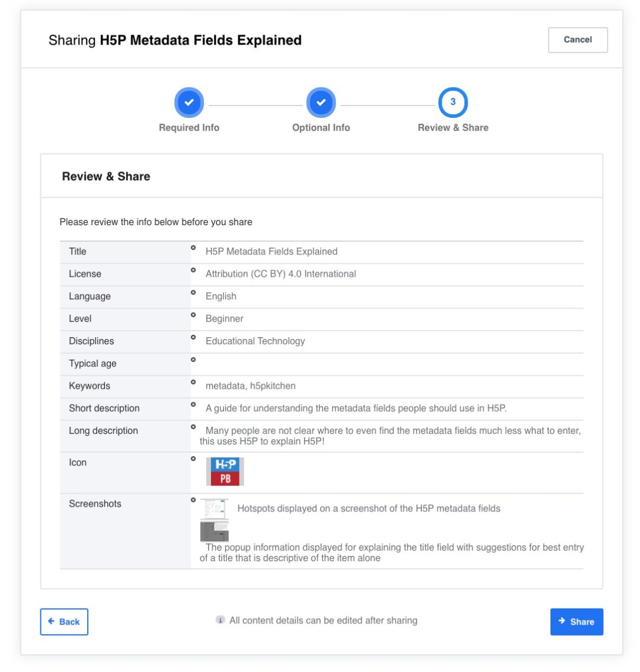Open the second popup screenshot thumbnail
640x672 pixels.
pos(214,530)
